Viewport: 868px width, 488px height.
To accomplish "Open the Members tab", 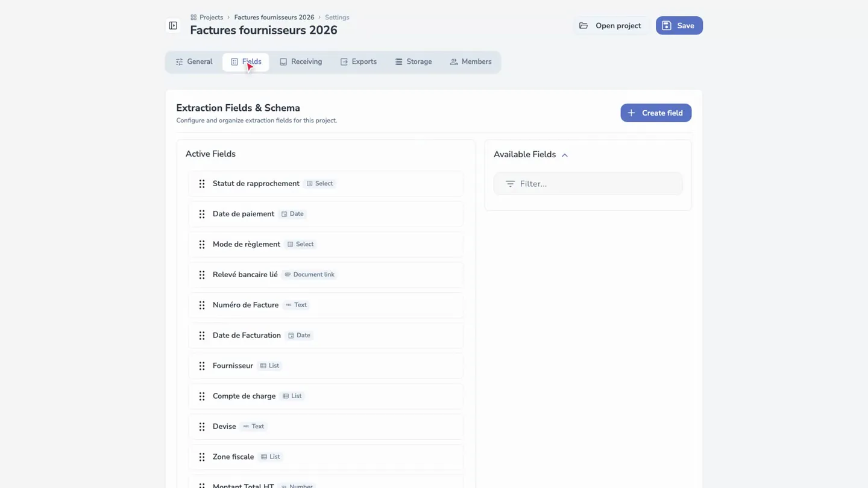I will pyautogui.click(x=471, y=61).
